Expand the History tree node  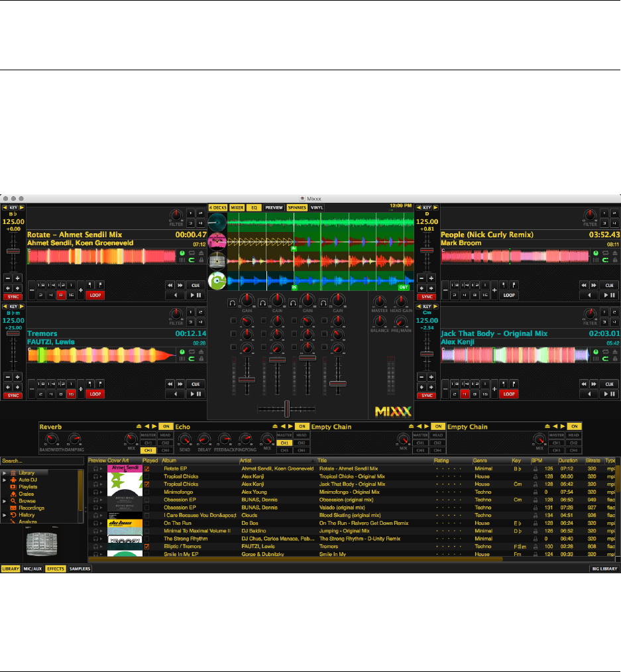4,515
